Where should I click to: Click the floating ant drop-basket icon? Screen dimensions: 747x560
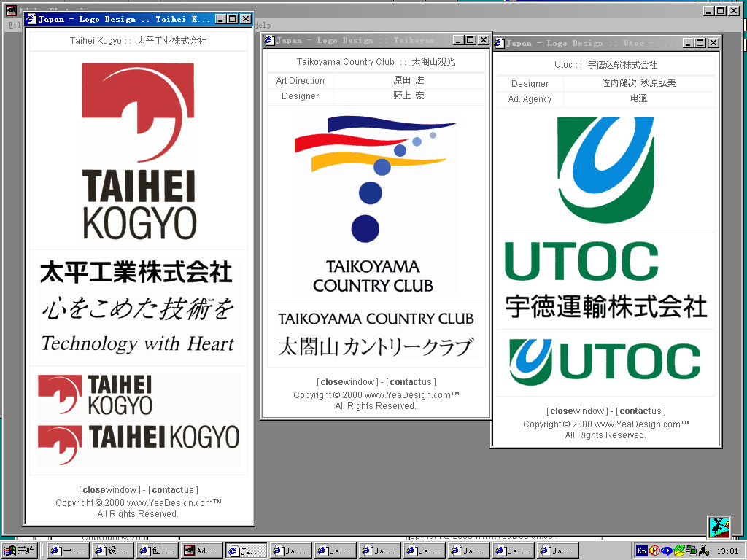719,527
